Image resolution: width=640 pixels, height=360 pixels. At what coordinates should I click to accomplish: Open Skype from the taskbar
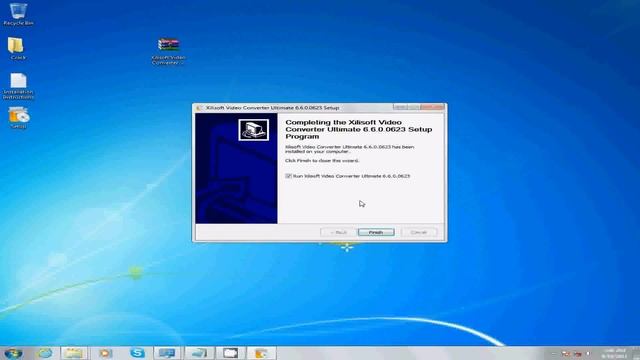(x=138, y=353)
